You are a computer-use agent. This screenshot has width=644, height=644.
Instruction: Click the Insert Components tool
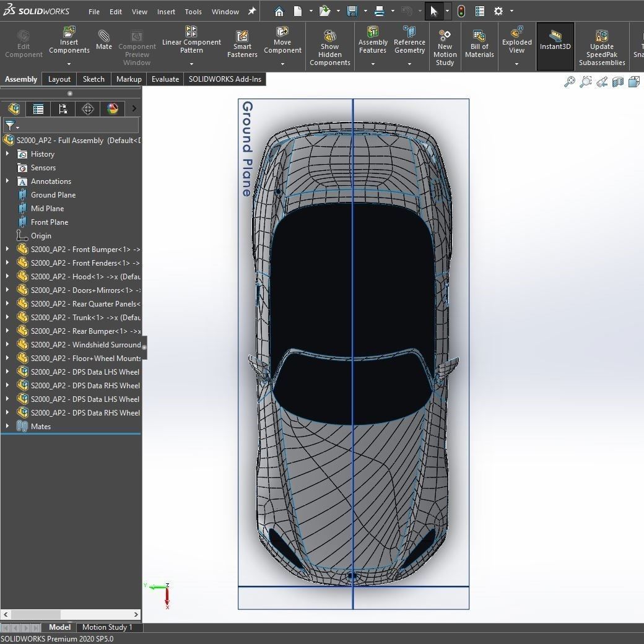tap(69, 41)
